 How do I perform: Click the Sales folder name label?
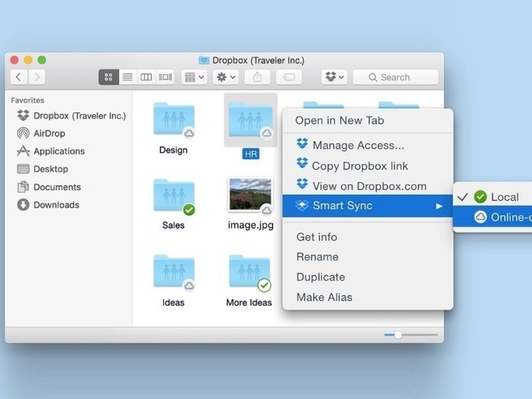click(173, 225)
